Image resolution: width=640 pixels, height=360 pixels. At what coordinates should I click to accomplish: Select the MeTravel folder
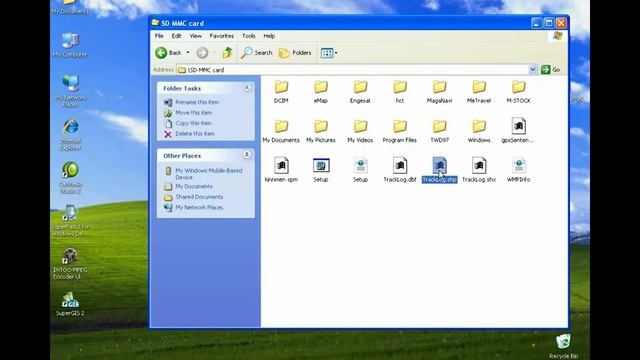click(479, 91)
